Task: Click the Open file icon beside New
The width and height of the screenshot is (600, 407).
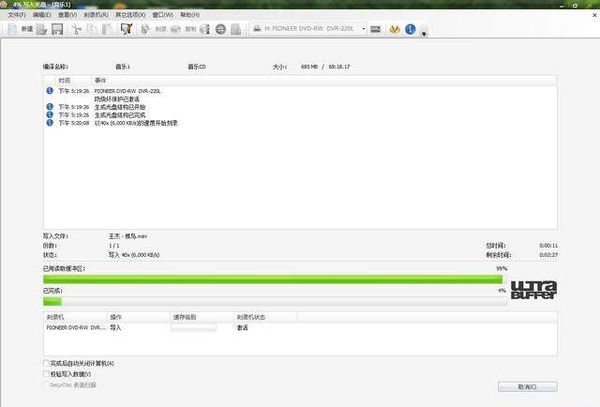Action: point(42,30)
